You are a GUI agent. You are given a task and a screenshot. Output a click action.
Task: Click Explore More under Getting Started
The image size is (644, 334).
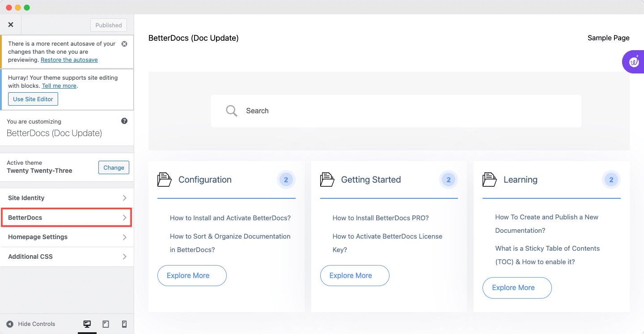click(x=355, y=275)
